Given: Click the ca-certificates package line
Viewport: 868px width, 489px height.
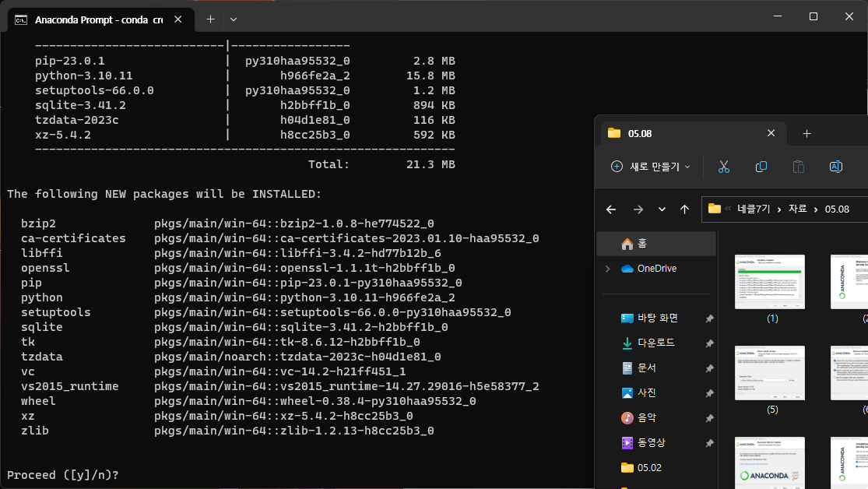Looking at the screenshot, I should 279,238.
